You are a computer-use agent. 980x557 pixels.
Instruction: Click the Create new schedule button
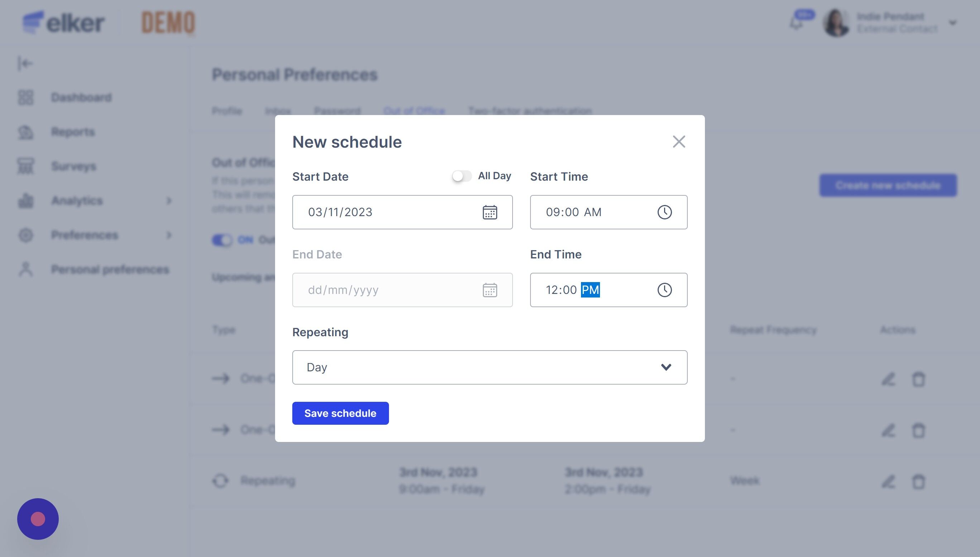point(888,186)
